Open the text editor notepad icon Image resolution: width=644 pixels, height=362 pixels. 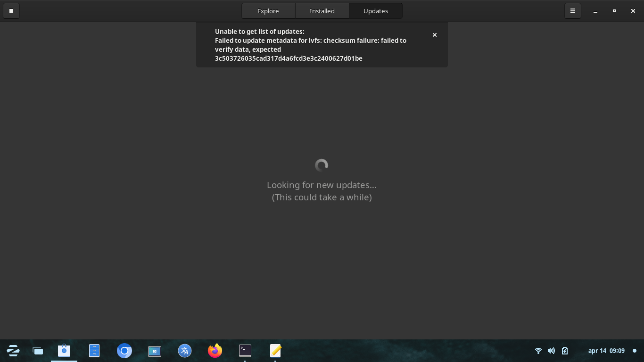(x=275, y=350)
